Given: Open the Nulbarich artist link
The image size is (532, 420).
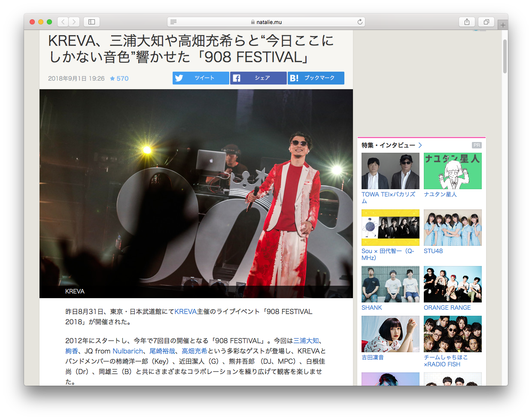Looking at the screenshot, I should tap(128, 351).
